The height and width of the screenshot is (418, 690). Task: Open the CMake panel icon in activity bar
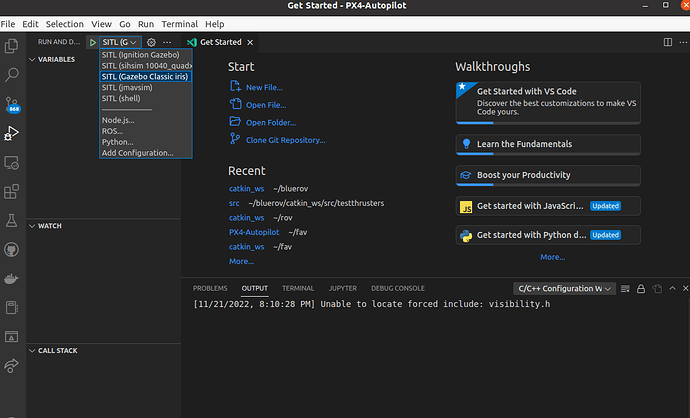pyautogui.click(x=11, y=337)
